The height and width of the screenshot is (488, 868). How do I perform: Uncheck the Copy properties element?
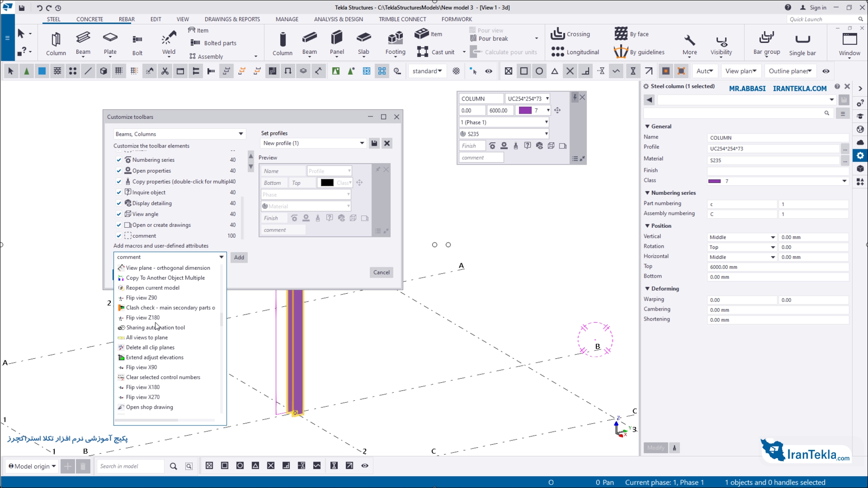(x=118, y=181)
